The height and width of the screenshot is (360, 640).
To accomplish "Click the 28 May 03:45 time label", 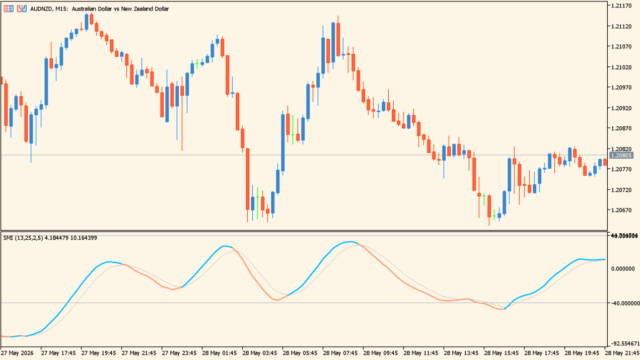I will tap(260, 353).
